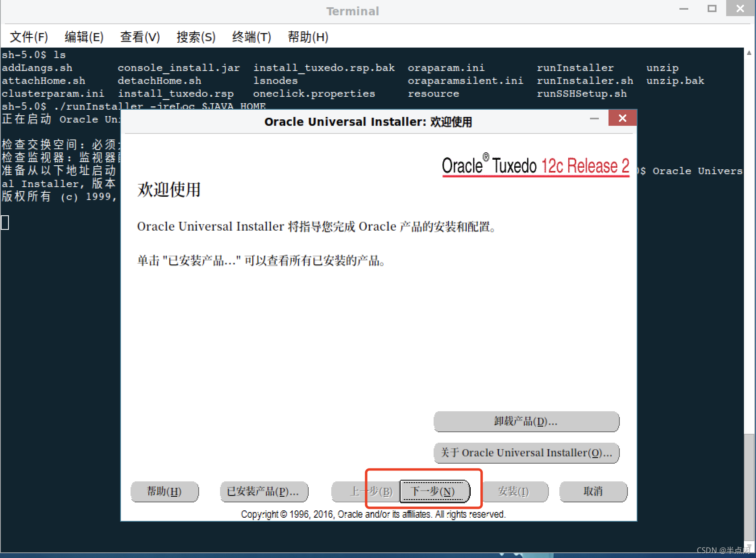Click the resource entry in terminal listing

(433, 94)
